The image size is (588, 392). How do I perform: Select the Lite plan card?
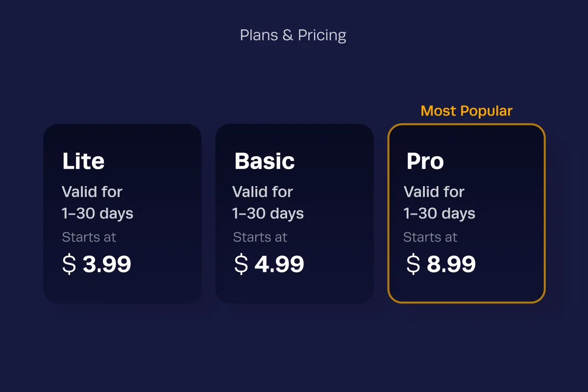tap(122, 214)
